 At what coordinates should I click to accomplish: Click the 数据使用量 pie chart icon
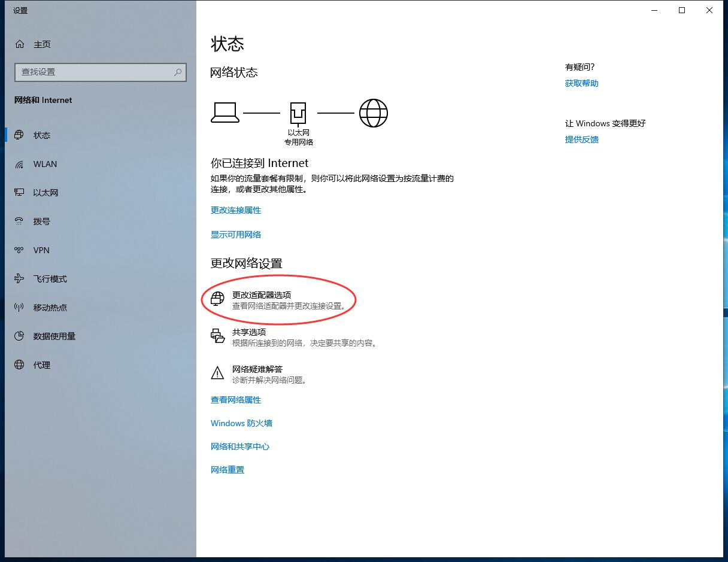pos(20,336)
